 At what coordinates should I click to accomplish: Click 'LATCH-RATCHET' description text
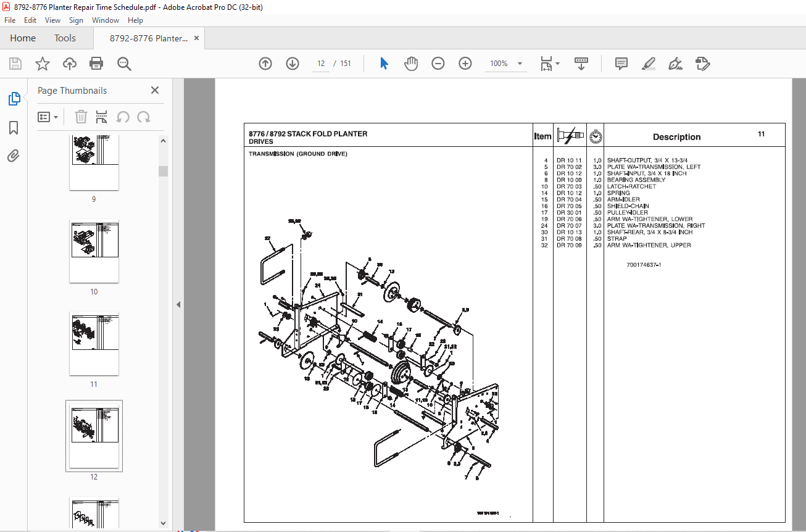[x=631, y=186]
